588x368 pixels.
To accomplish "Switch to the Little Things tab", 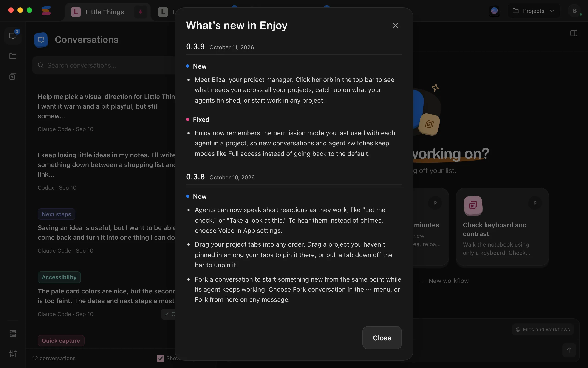I will (x=105, y=12).
